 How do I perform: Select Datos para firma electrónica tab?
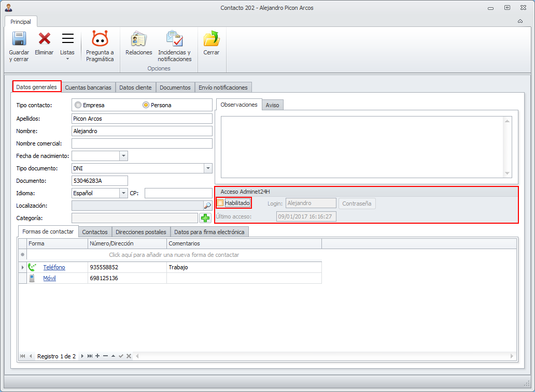209,232
